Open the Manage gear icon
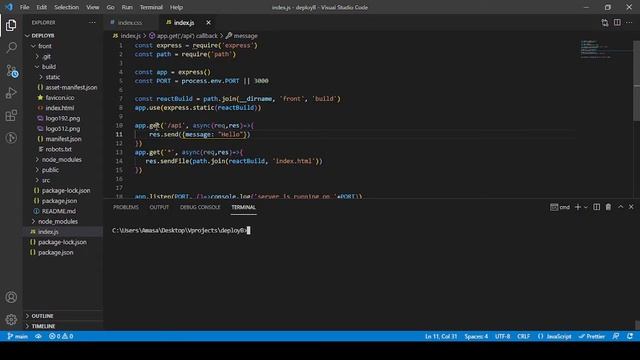640x360 pixels. (11, 319)
